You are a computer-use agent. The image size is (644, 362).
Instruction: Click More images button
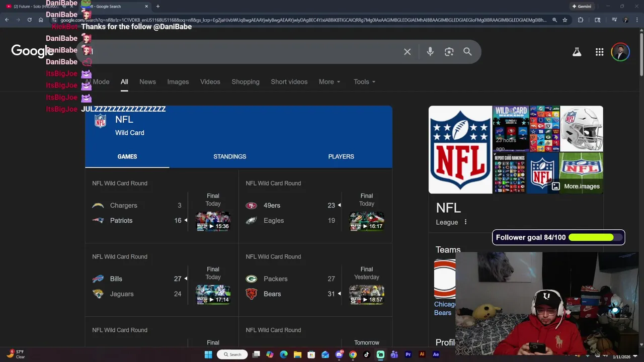click(576, 186)
